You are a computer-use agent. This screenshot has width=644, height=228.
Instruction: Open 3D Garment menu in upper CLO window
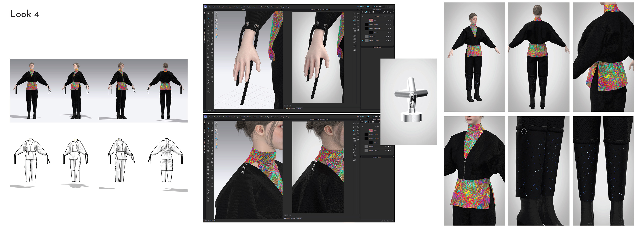[x=220, y=7]
